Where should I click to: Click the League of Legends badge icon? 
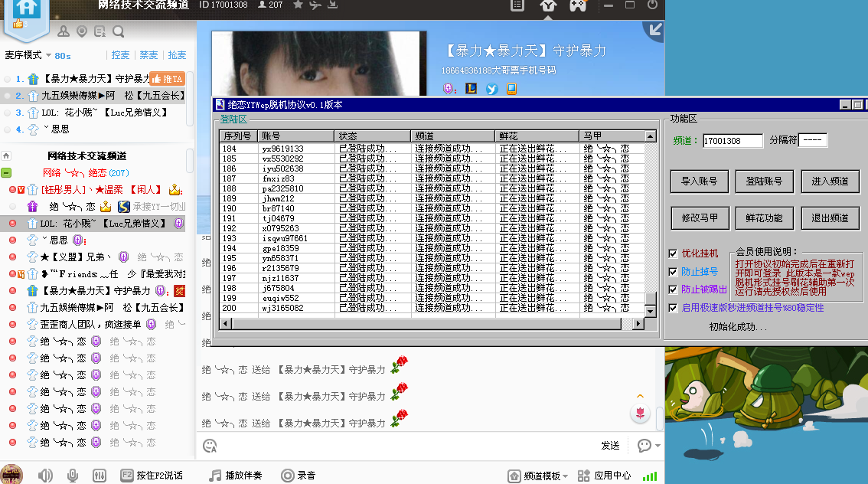click(x=472, y=89)
